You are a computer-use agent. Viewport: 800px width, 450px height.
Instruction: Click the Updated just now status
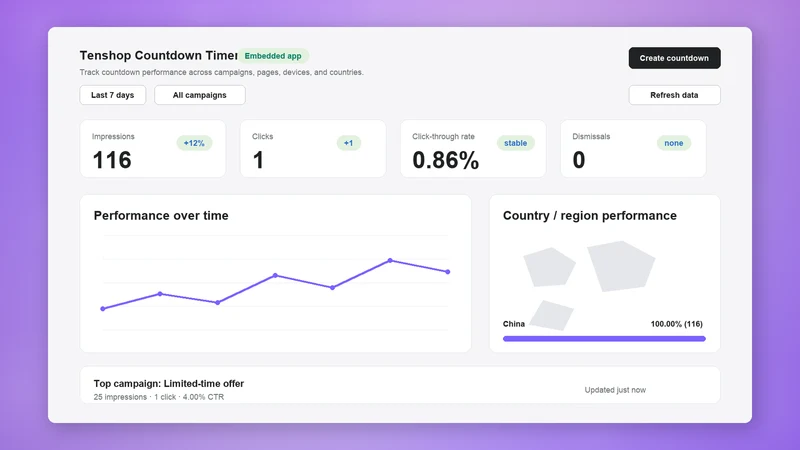click(x=615, y=390)
